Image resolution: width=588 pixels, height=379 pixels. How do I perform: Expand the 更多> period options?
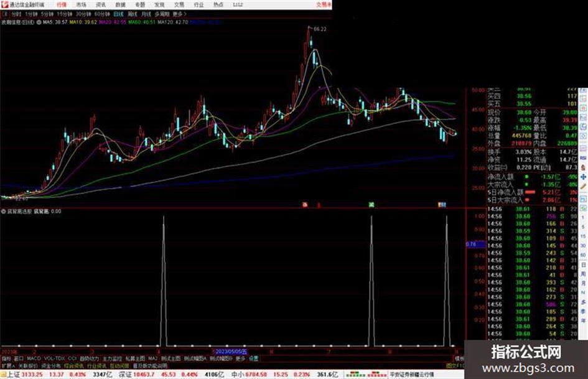click(x=180, y=14)
